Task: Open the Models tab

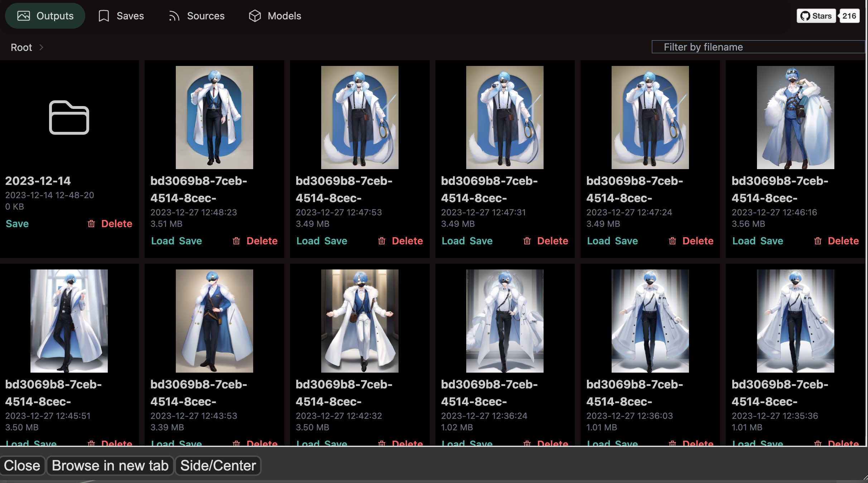Action: (x=275, y=16)
